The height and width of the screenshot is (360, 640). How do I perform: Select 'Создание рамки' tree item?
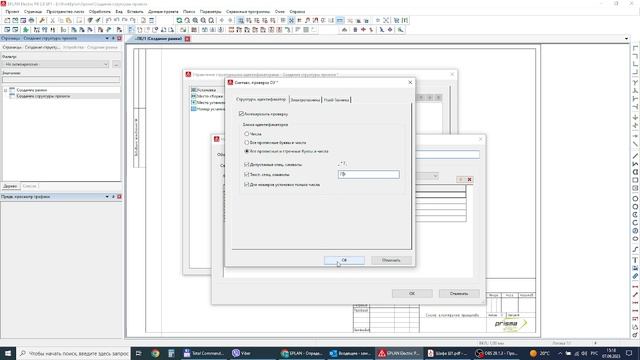click(31, 90)
